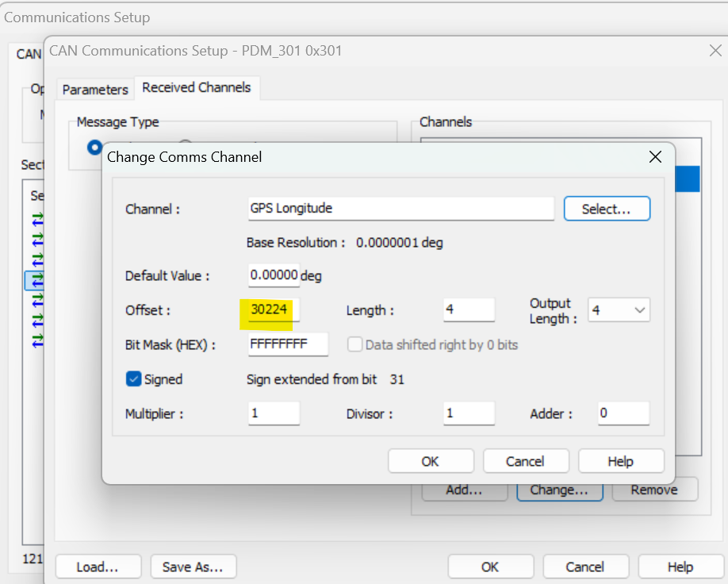728x584 pixels.
Task: Click Cancel in the Change Comms Channel dialog
Action: click(x=525, y=461)
